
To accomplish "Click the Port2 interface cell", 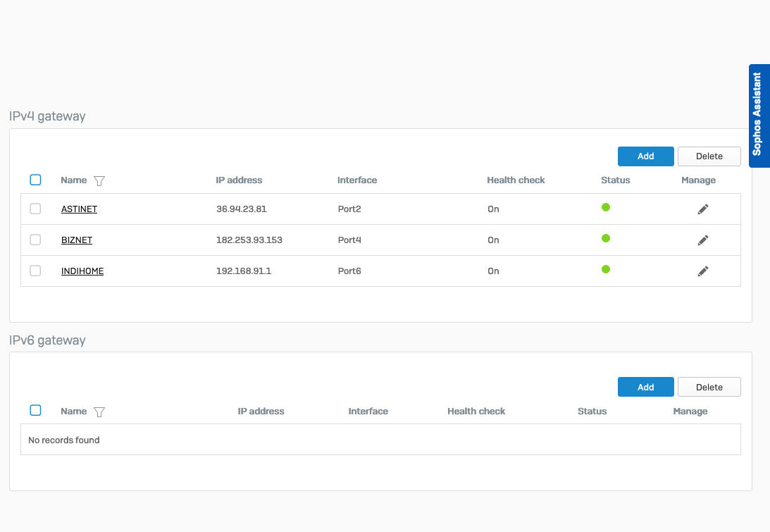I will 349,209.
